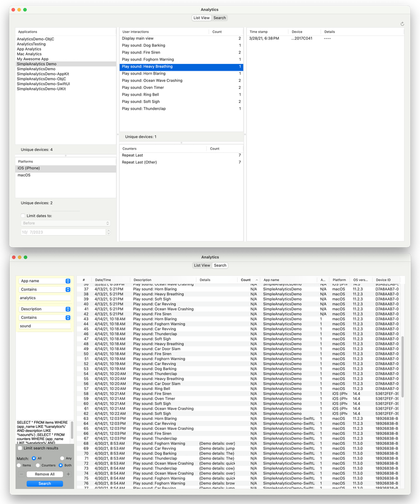Click inside the sound text field

[45, 326]
